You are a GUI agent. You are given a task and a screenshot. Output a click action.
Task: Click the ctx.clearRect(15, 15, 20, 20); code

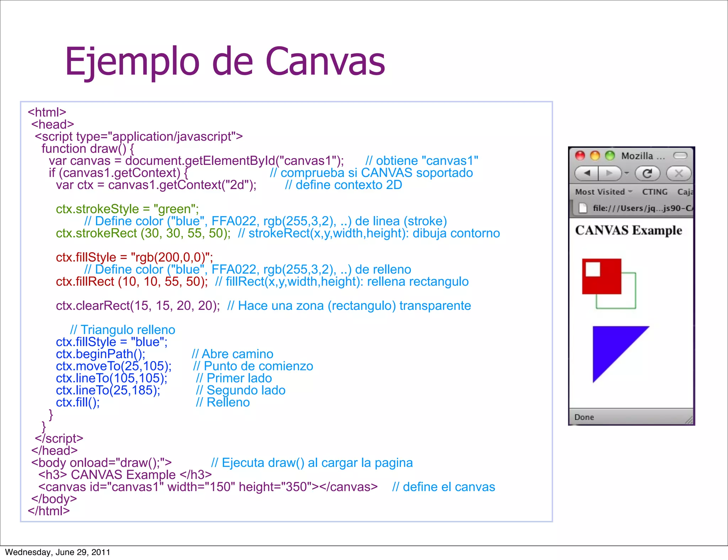pos(138,306)
